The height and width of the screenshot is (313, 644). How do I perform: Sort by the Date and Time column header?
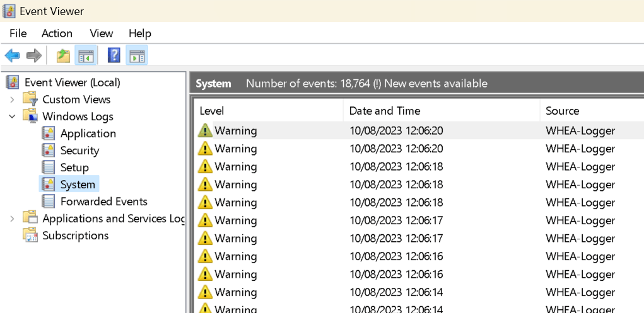tap(442, 111)
